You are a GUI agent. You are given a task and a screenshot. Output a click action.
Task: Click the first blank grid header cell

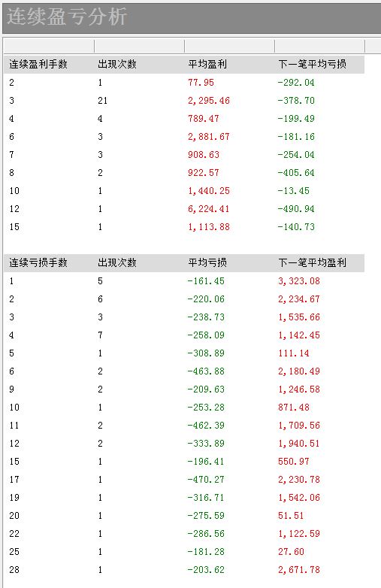49,46
